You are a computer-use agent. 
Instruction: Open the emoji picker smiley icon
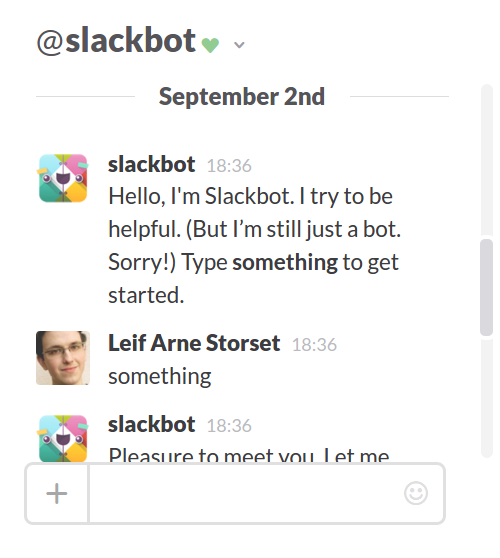point(416,493)
